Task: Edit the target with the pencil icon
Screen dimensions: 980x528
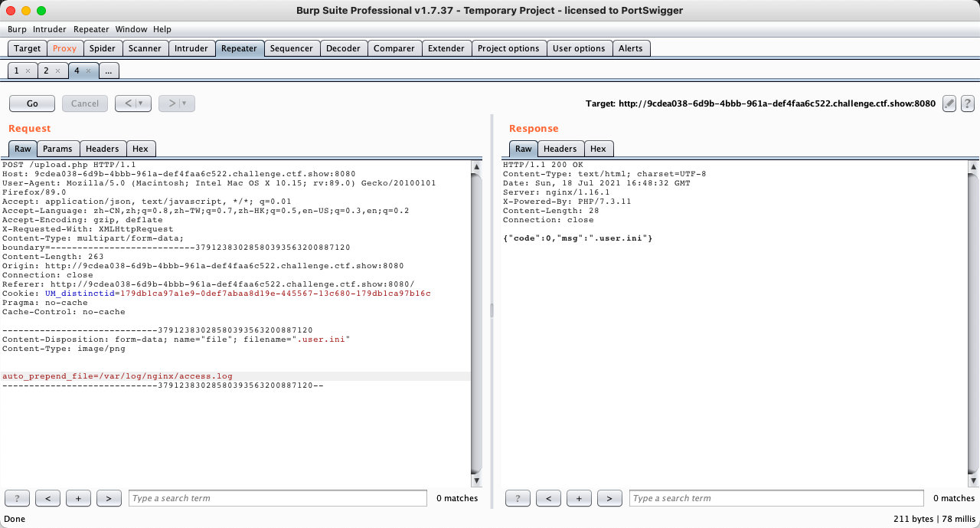Action: point(949,103)
